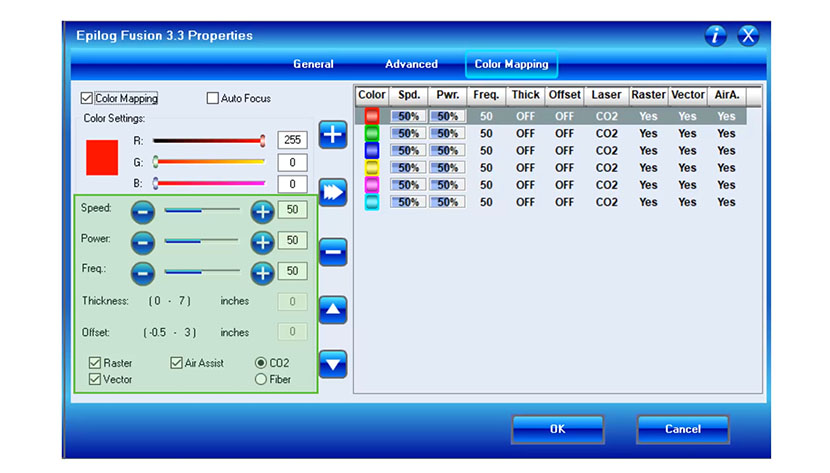Click the Speed value input field
Screen dimensions: 830x473
293,211
